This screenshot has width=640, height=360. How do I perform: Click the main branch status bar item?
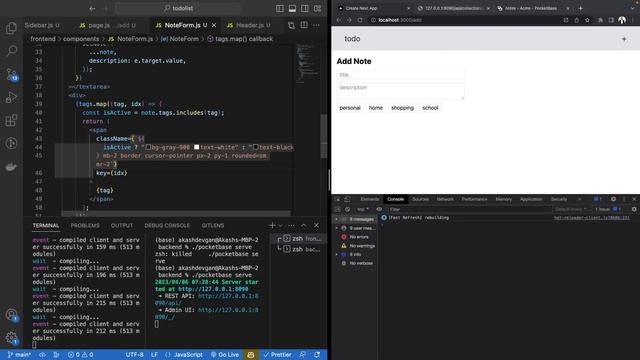point(19,355)
